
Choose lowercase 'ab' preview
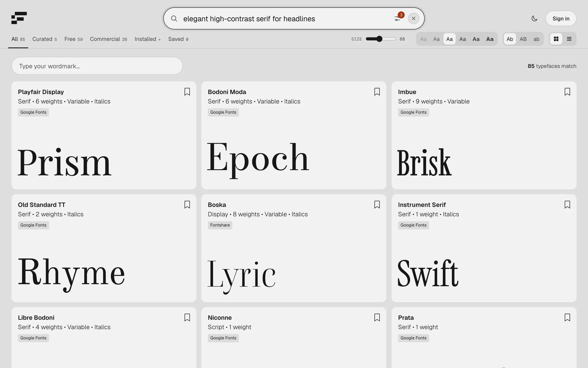point(536,39)
